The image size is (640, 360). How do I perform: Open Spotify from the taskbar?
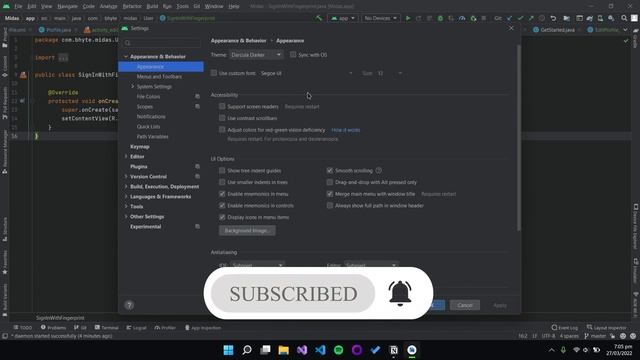[x=338, y=350]
